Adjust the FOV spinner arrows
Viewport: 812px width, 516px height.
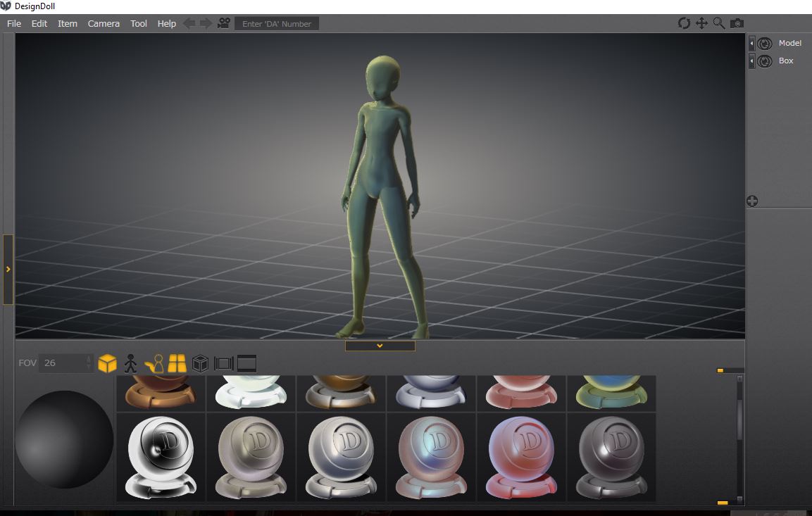(x=89, y=363)
